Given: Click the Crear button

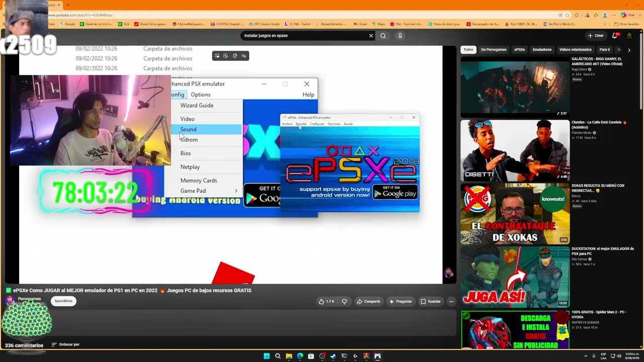Looking at the screenshot, I should pyautogui.click(x=596, y=36).
